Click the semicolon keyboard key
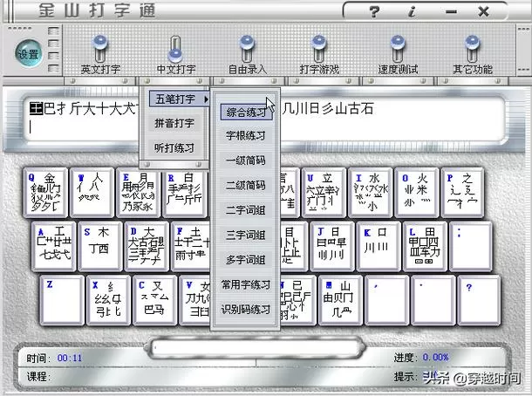The image size is (532, 396). (471, 246)
